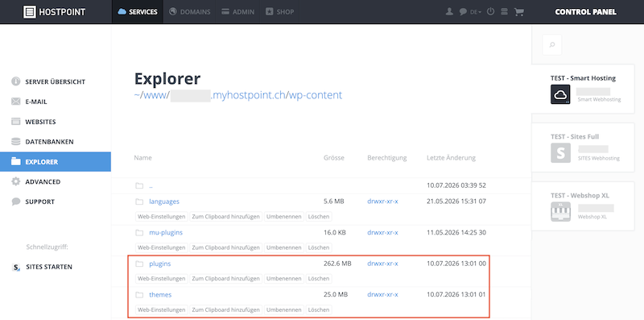The image size is (644, 320).
Task: Open the Services tab
Action: coord(138,12)
